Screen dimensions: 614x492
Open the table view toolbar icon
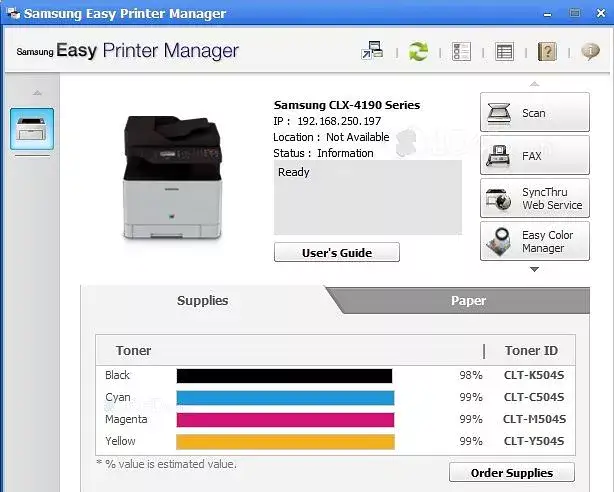504,51
